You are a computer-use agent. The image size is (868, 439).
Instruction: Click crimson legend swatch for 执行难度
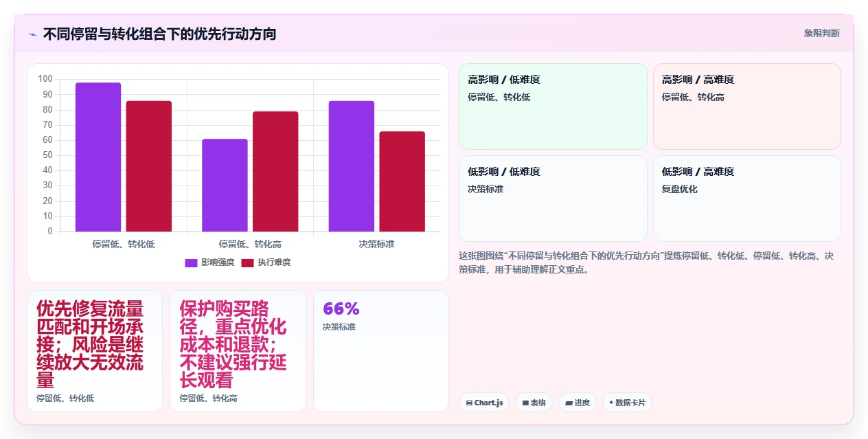(248, 262)
